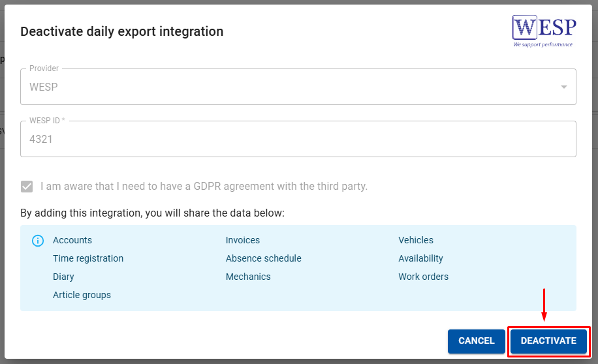Open the Provider dropdown arrow
Screen dimensions: 598x364
[563, 87]
